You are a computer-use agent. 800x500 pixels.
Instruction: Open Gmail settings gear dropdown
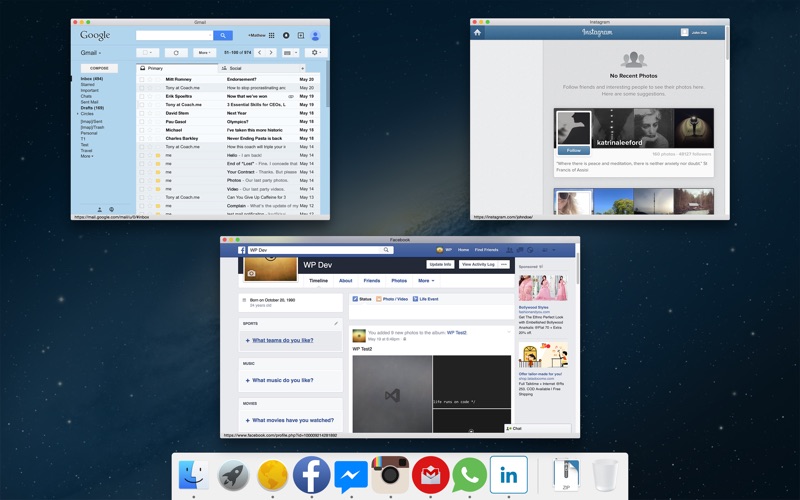(x=316, y=53)
